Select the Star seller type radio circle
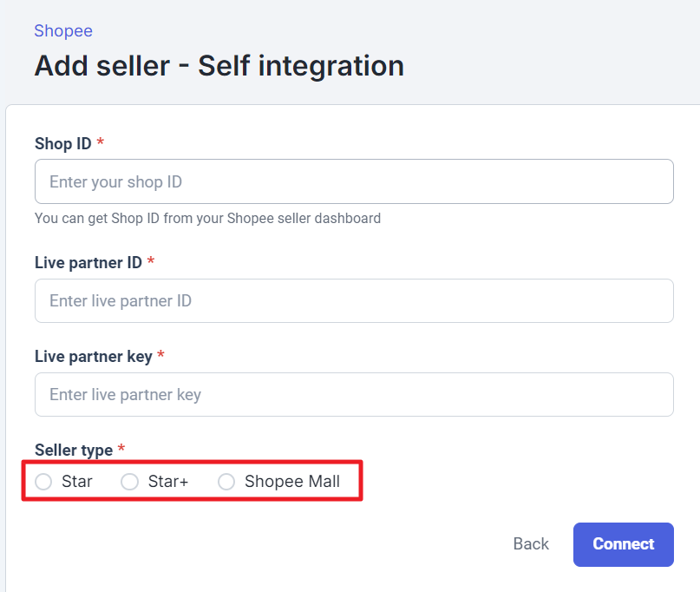This screenshot has width=700, height=592. click(43, 482)
